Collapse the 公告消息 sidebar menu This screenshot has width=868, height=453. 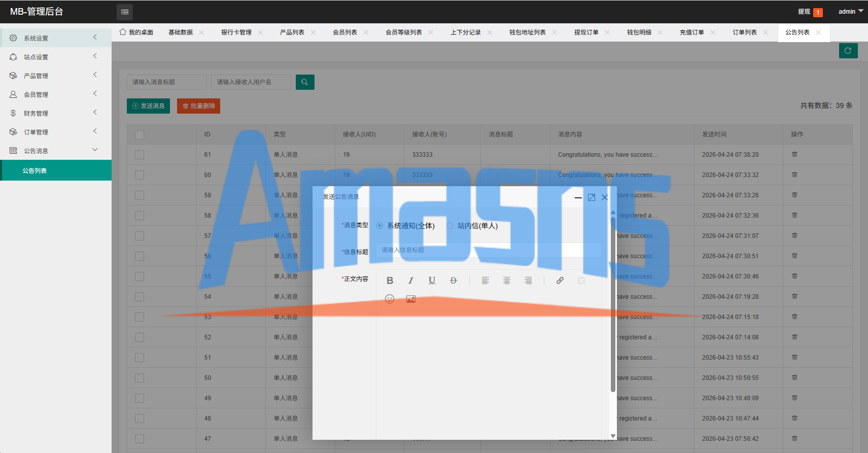tap(56, 151)
